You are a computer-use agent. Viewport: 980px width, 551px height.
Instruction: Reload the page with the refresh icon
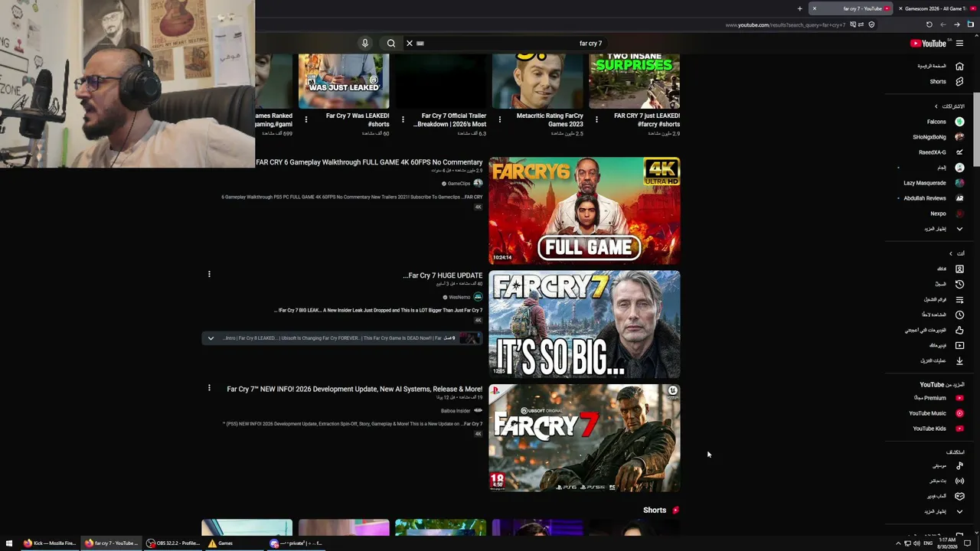[929, 24]
